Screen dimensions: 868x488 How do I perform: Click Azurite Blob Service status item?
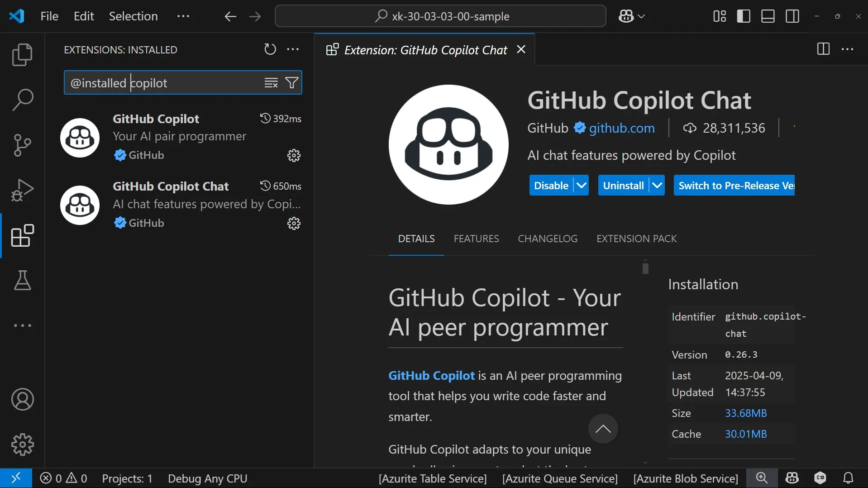(686, 478)
